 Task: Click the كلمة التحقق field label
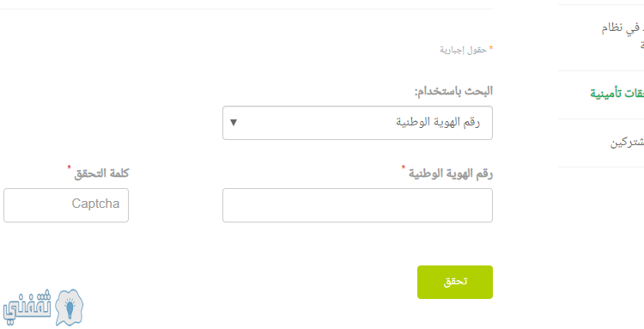[x=101, y=174]
